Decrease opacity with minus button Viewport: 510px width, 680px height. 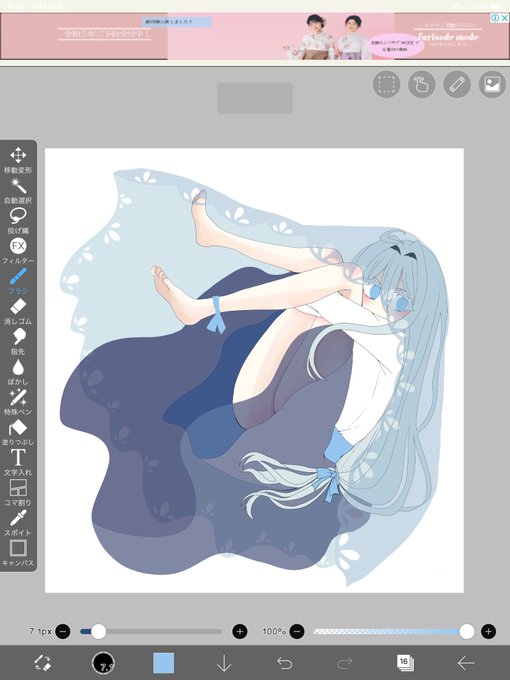click(297, 631)
